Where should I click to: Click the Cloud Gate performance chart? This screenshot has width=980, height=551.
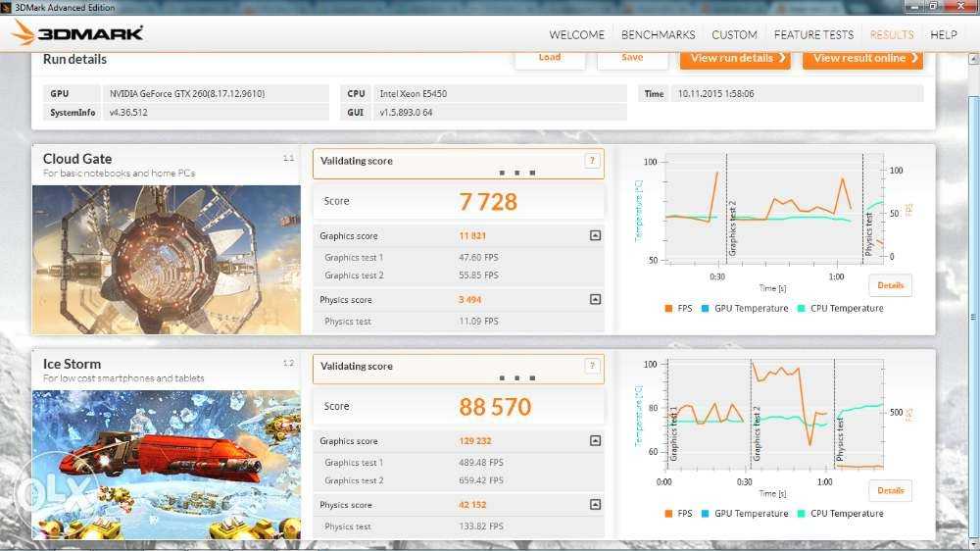[x=775, y=210]
